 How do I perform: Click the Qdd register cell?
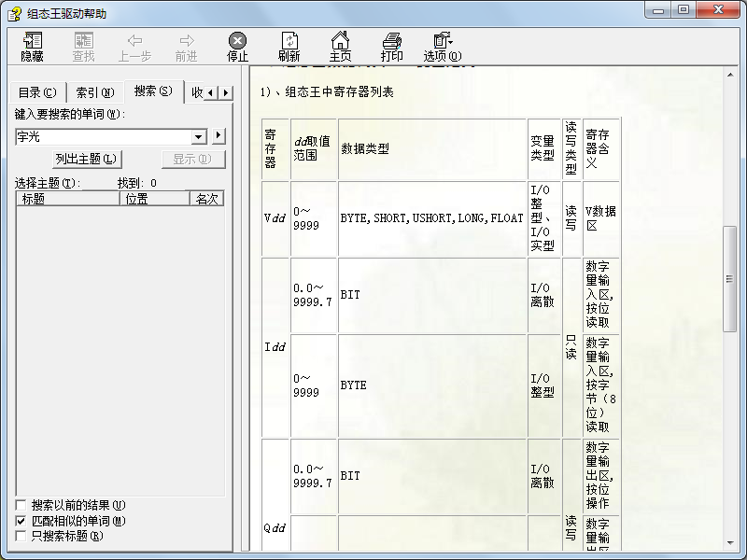275,527
